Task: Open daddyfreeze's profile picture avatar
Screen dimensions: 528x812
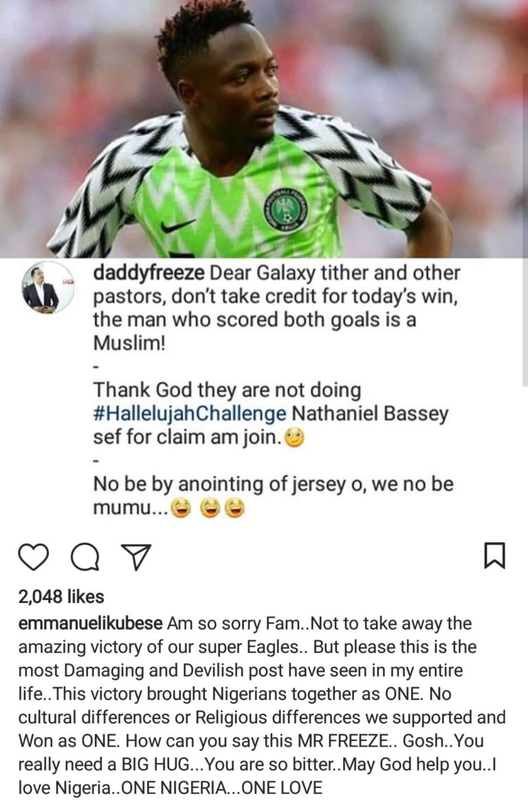Action: coord(48,287)
